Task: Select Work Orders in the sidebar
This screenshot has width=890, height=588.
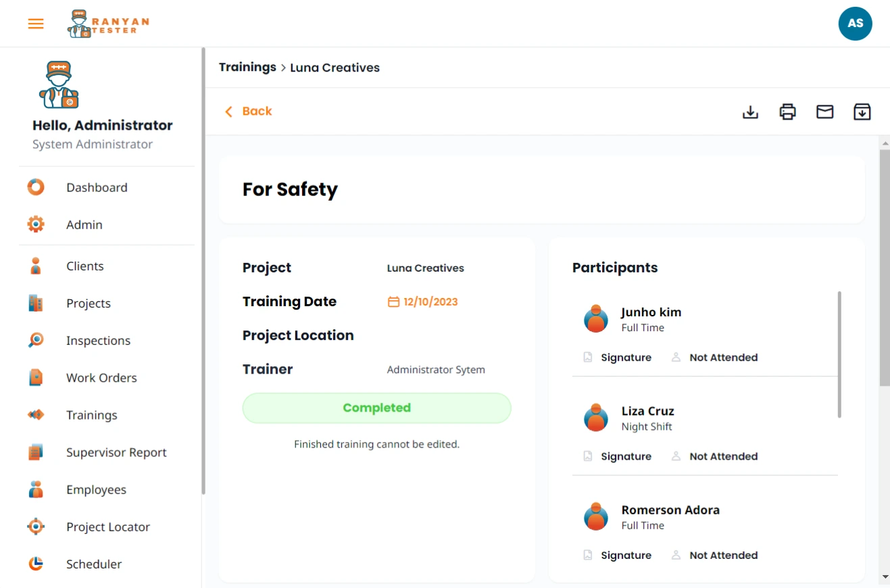Action: pyautogui.click(x=101, y=378)
